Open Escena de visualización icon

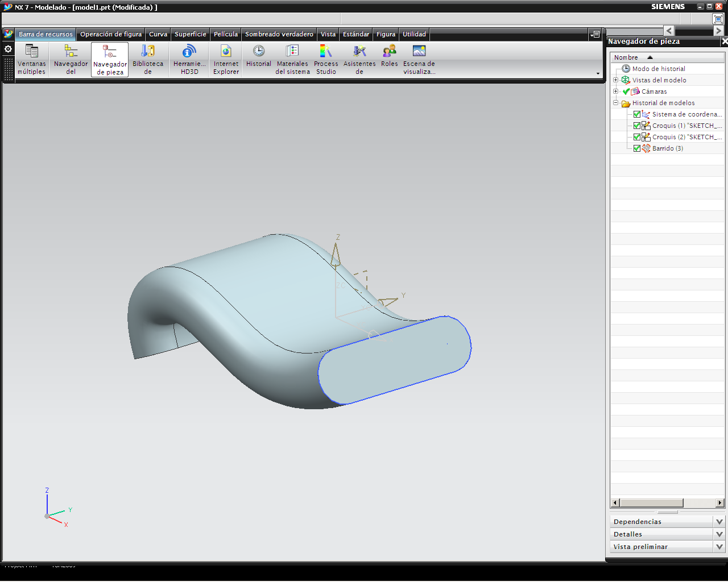[x=419, y=59]
